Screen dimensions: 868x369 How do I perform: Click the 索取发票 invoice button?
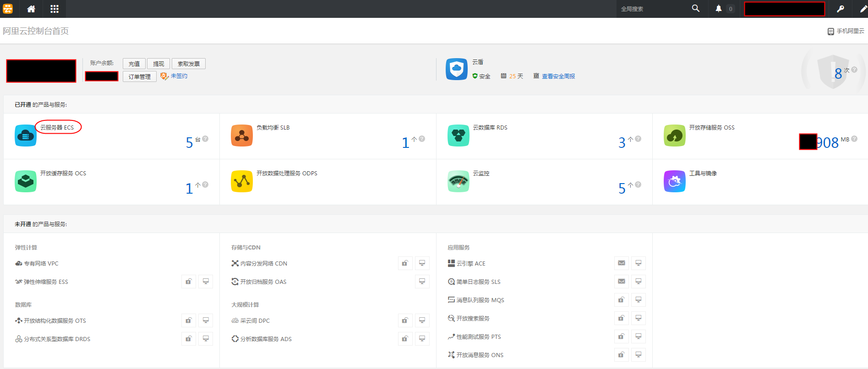click(x=189, y=64)
